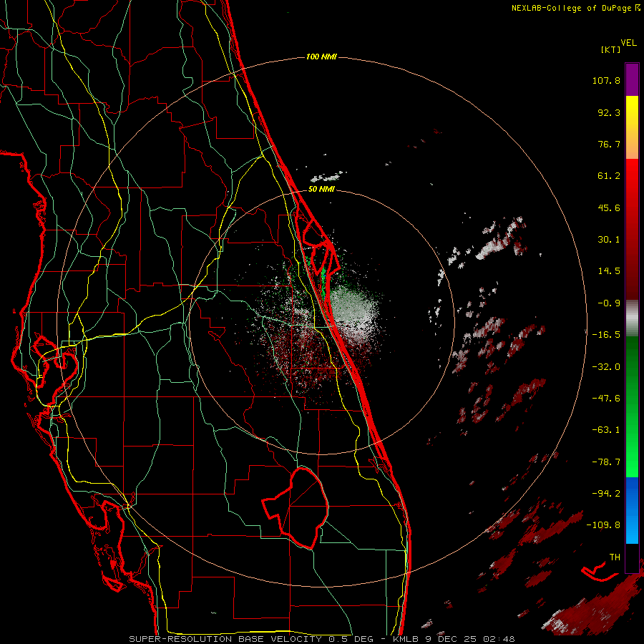Pick the purple segment of the color bar
The width and height of the screenshot is (644, 644).
pyautogui.click(x=632, y=79)
